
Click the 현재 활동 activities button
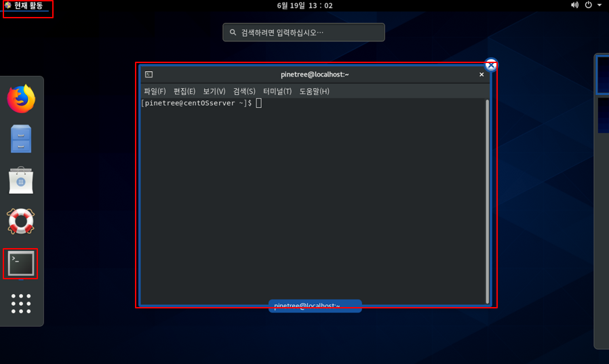coord(24,5)
